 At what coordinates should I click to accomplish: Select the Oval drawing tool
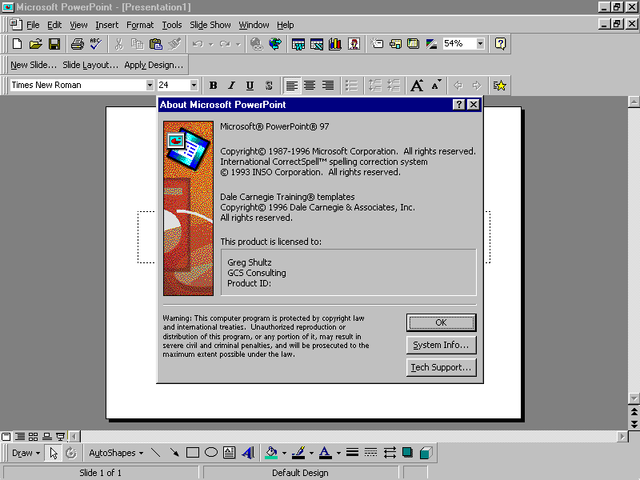tap(211, 453)
